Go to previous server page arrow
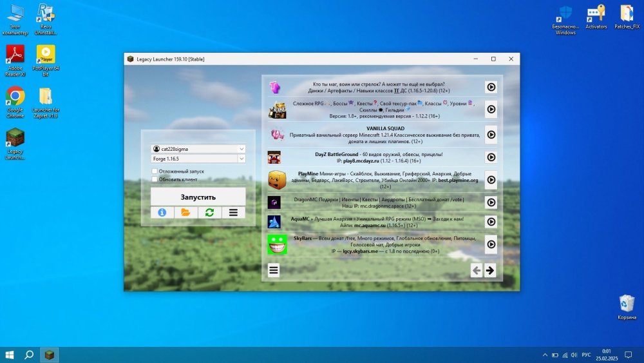 [477, 270]
